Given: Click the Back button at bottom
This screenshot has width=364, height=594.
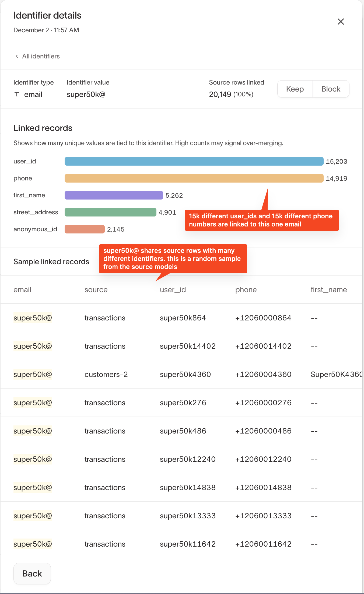Looking at the screenshot, I should (32, 574).
